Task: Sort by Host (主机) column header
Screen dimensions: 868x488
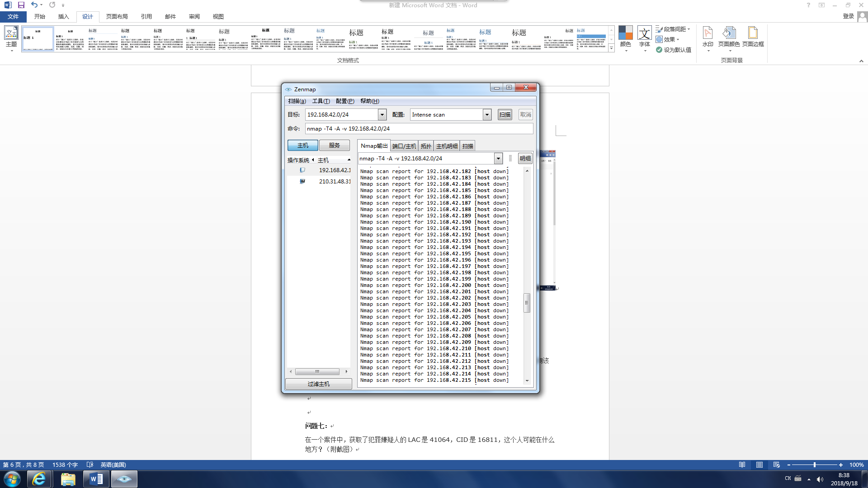Action: pos(334,160)
